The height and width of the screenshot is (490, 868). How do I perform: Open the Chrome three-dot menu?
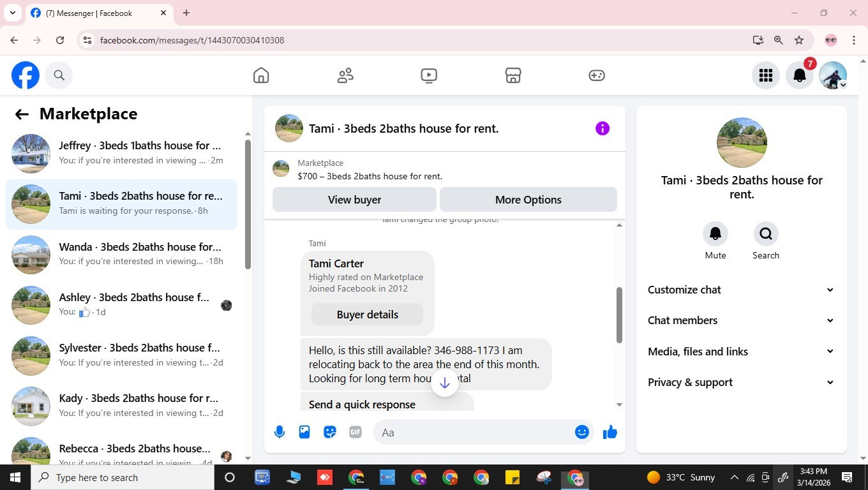[854, 40]
